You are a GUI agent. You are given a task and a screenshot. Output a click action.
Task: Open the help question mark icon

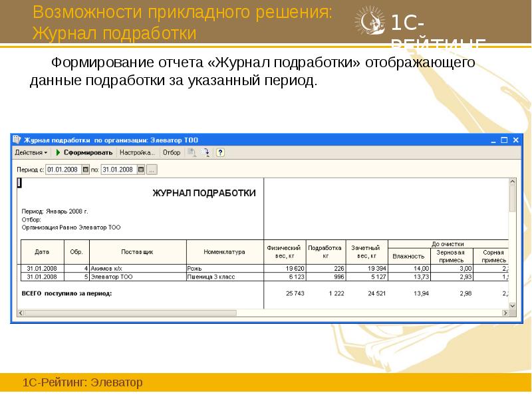click(220, 152)
